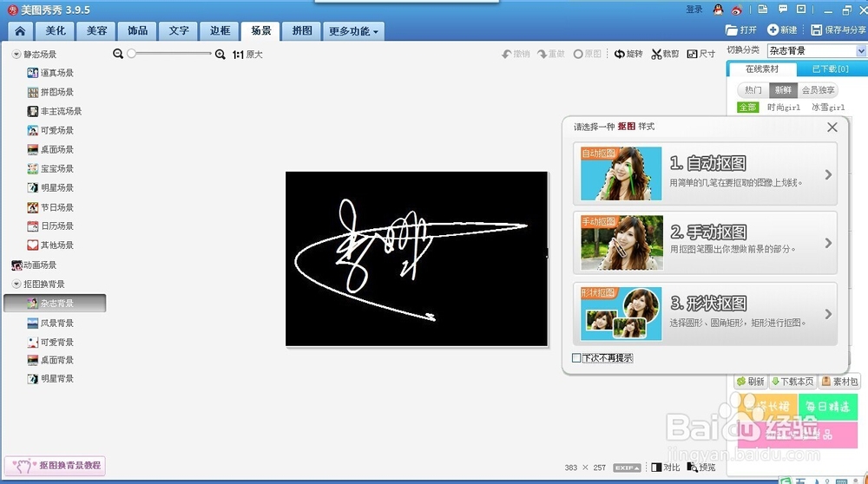Select 可爱背景 in the sidebar
The image size is (868, 484).
[50, 343]
